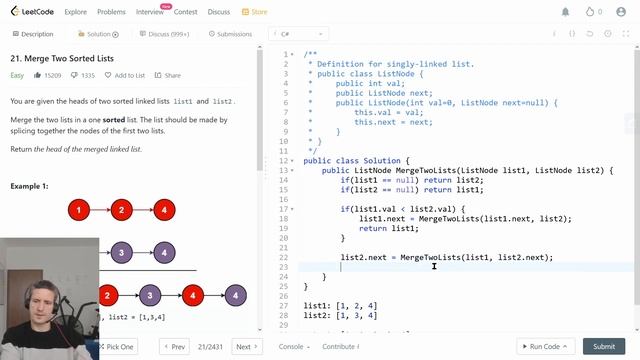Viewport: 640px width, 360px height.
Task: Click the problem title Merge Two Sorted Lists
Action: pos(62,58)
